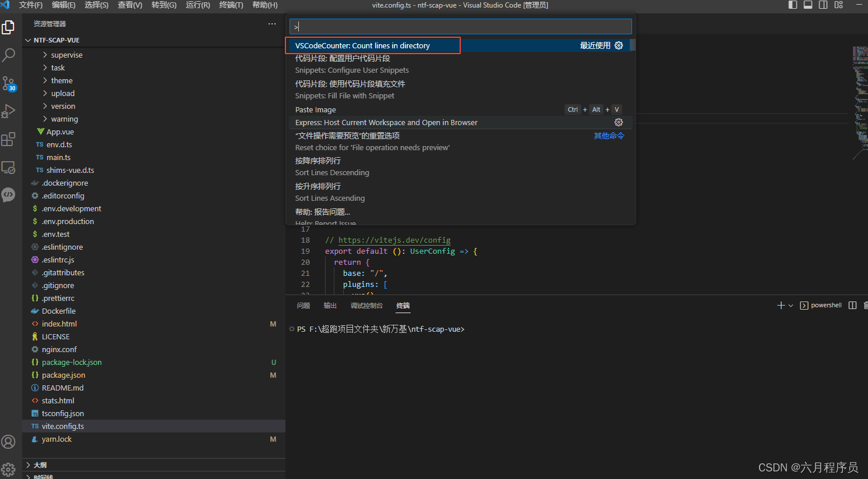Select the Run and Debug icon
This screenshot has width=868, height=479.
coord(9,111)
